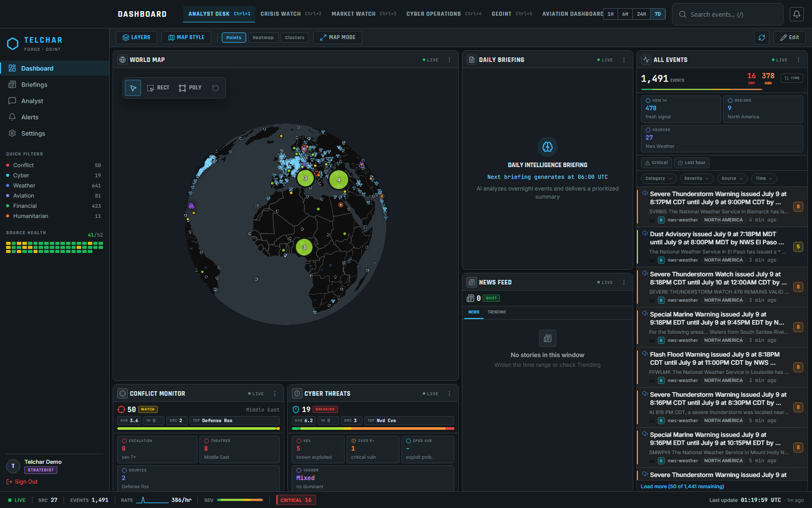Open the Time filter dropdown
This screenshot has height=508, width=812.
point(764,178)
